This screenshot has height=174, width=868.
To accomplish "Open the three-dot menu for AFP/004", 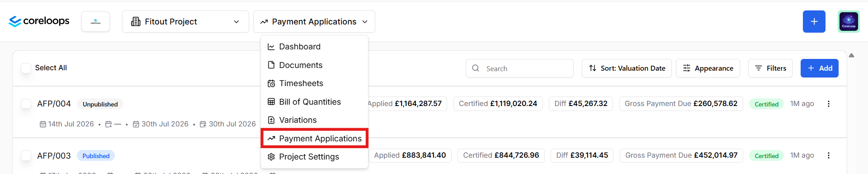I will tap(829, 104).
